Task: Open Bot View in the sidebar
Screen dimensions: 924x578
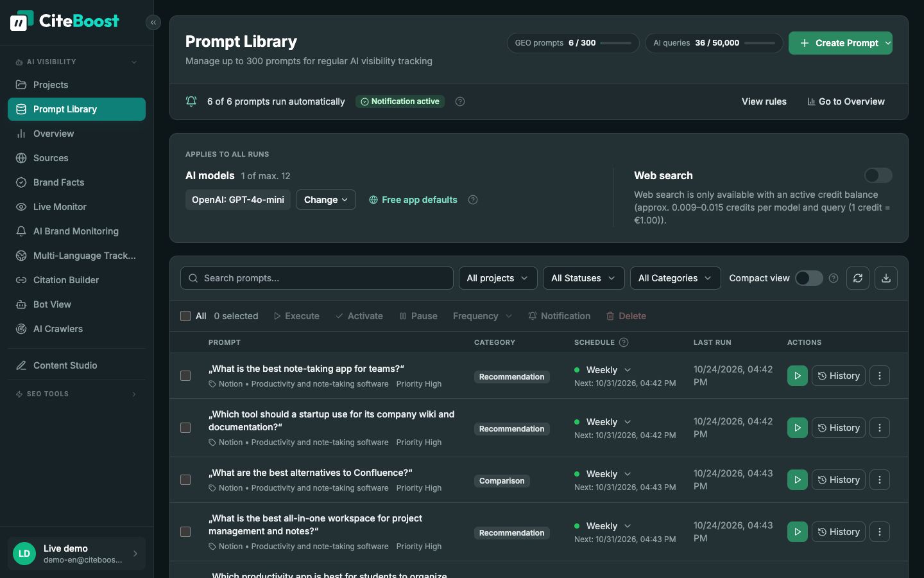Action: point(76,304)
